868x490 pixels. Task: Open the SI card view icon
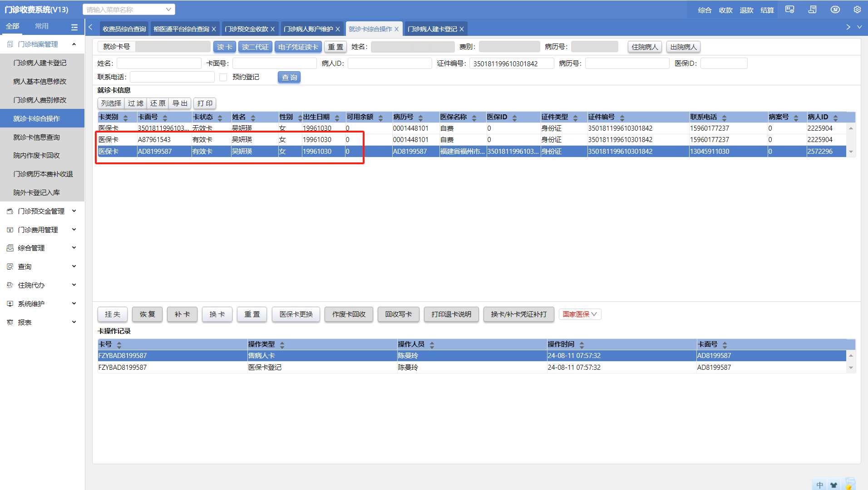pos(790,10)
